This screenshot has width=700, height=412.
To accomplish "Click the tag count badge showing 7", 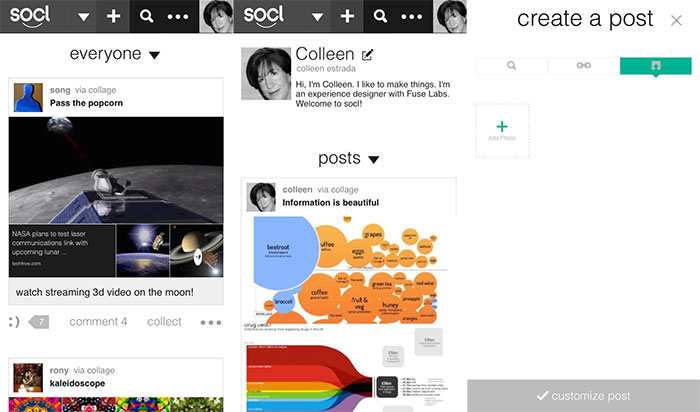I will (39, 322).
